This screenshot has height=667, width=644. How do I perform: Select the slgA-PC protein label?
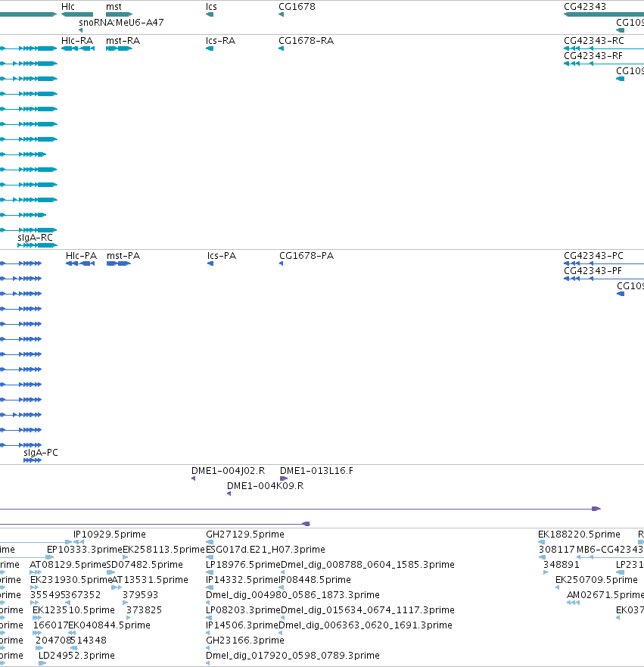(41, 453)
